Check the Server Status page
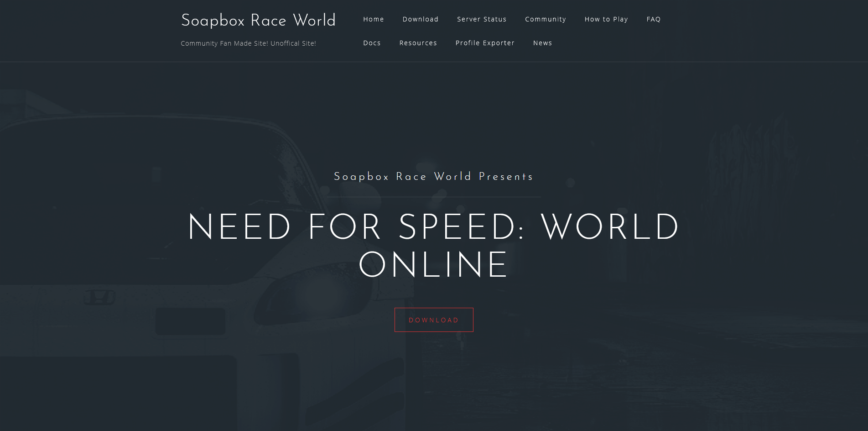Screen dimensions: 868x431 [x=481, y=19]
